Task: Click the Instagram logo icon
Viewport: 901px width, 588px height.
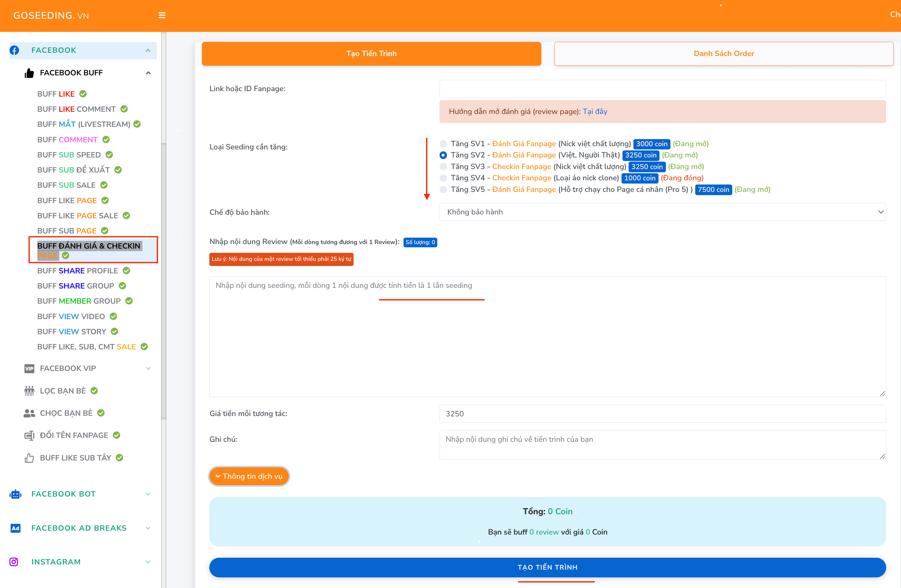Action: (x=14, y=562)
